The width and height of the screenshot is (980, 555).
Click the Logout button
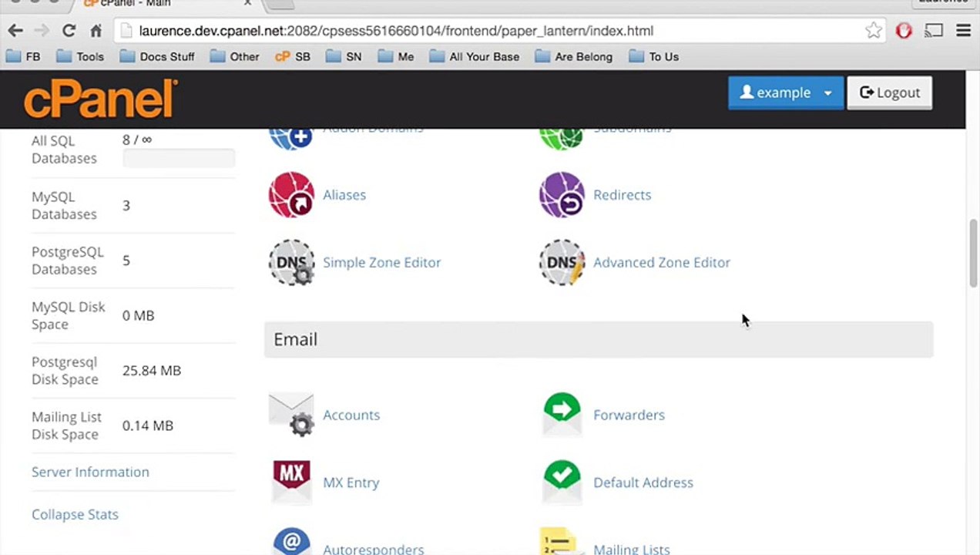(890, 92)
